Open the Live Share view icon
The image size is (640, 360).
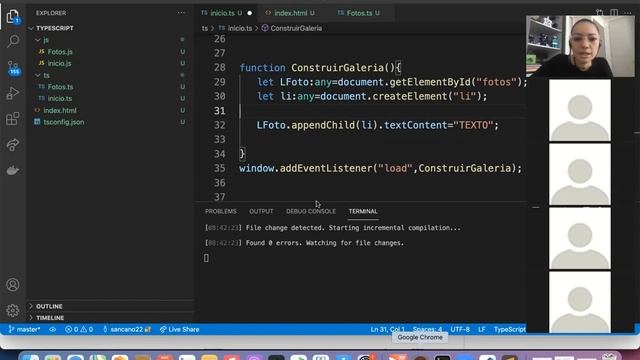[x=13, y=144]
